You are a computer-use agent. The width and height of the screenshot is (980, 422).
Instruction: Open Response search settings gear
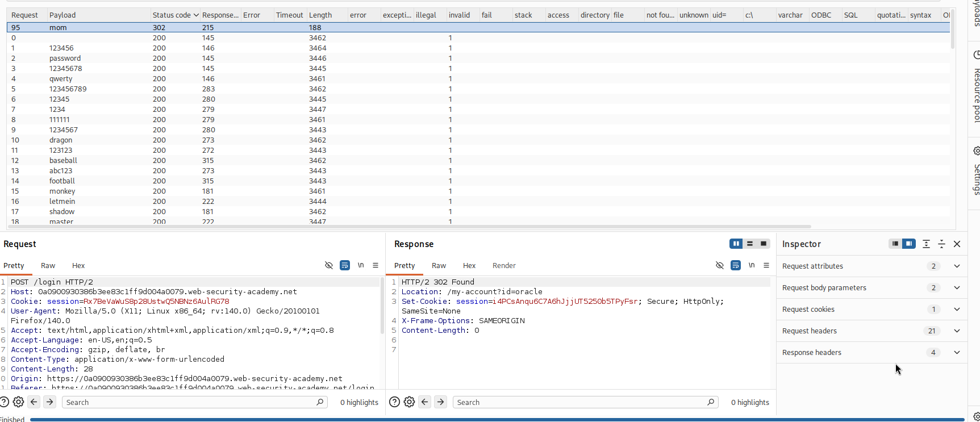[x=409, y=402]
